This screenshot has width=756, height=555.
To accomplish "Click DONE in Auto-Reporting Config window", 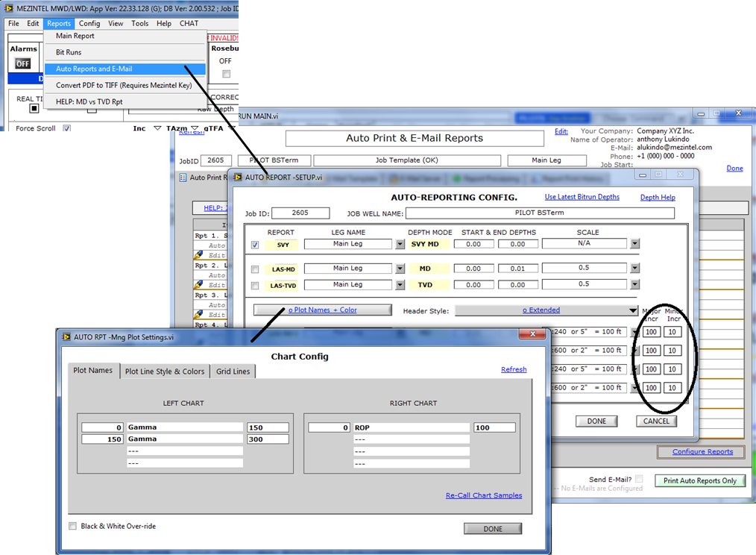I will pos(596,421).
